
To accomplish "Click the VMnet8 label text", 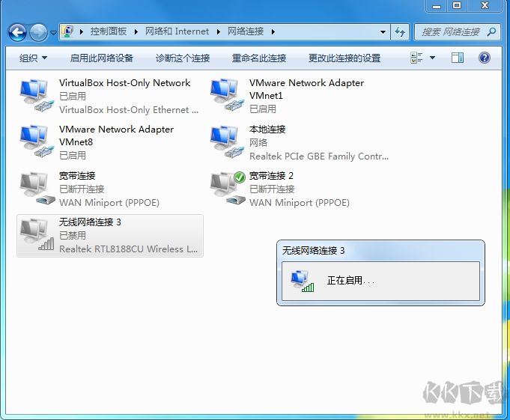I will click(76, 142).
